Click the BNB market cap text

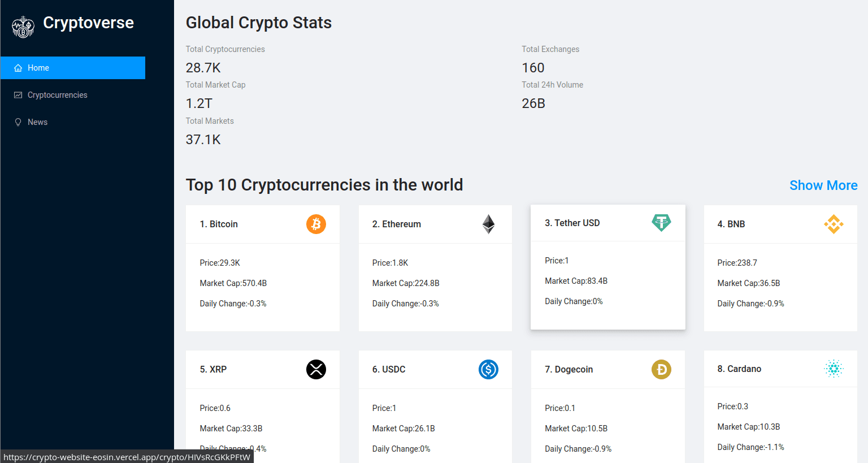(748, 283)
